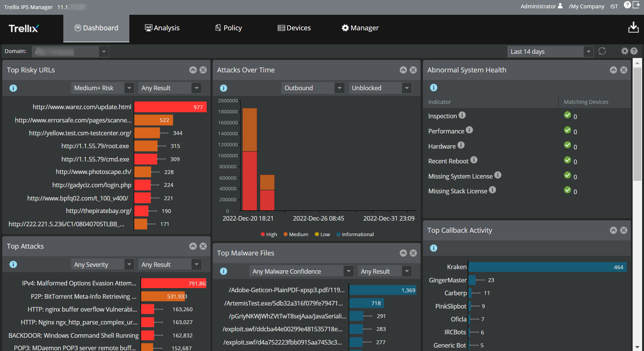644x351 pixels.
Task: Collapse the Top Risky URLs panel
Action: [193, 70]
